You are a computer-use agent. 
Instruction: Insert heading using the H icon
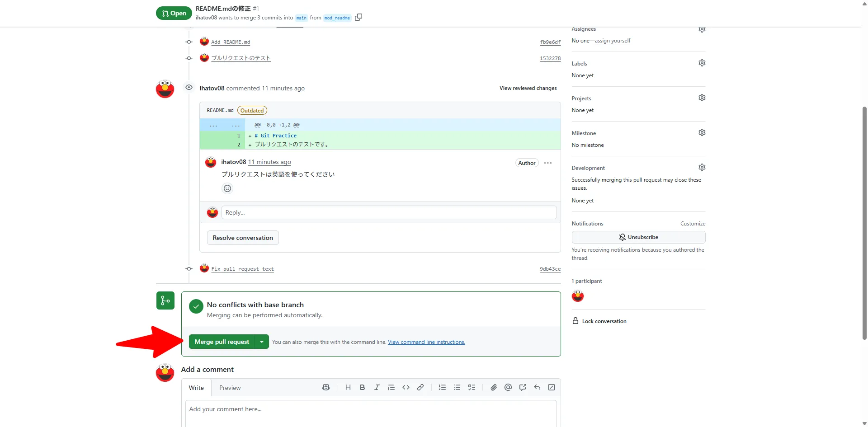pyautogui.click(x=348, y=387)
